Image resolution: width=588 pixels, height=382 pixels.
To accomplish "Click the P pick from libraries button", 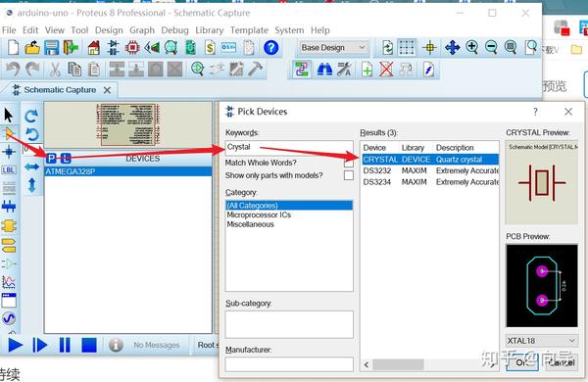I will pos(51,159).
